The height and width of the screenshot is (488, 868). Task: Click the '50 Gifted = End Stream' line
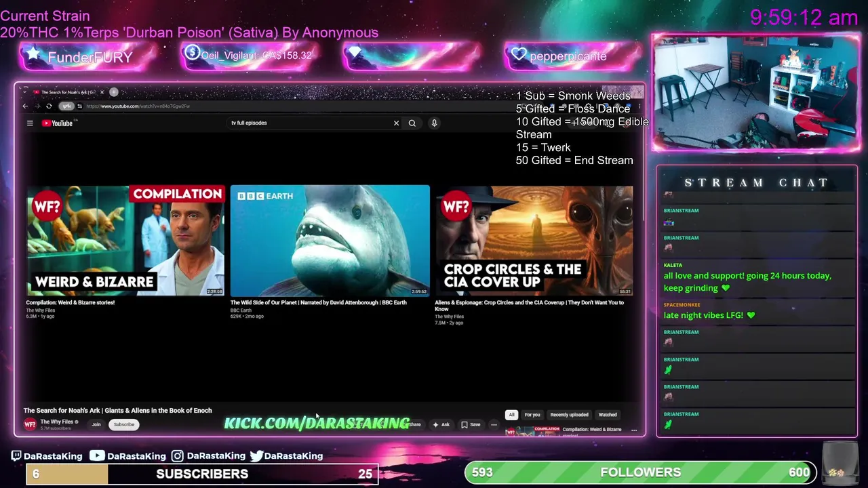[574, 161]
